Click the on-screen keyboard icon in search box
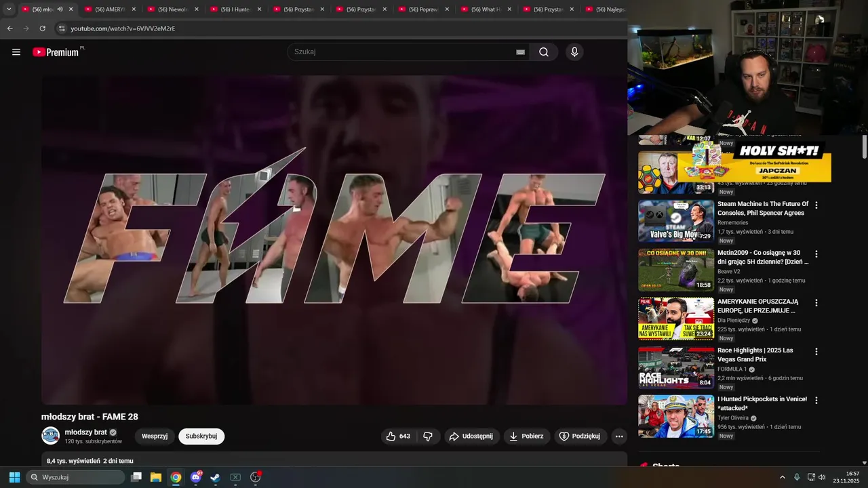 (x=521, y=52)
